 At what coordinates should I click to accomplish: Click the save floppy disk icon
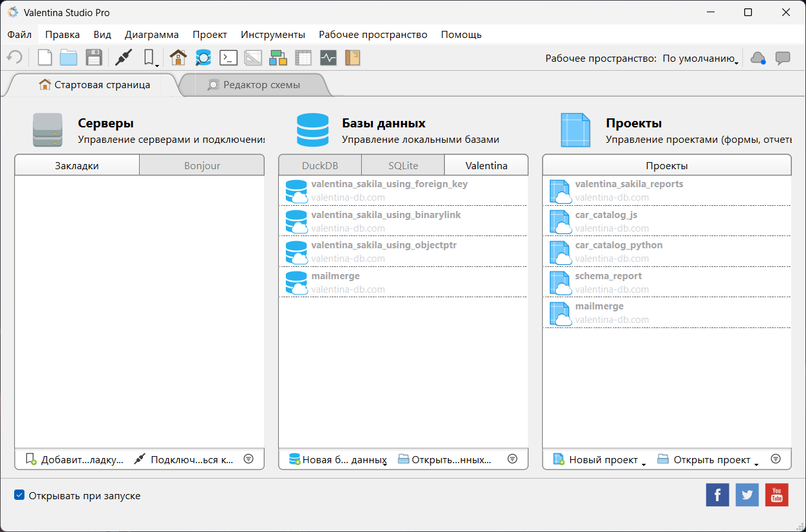tap(94, 58)
